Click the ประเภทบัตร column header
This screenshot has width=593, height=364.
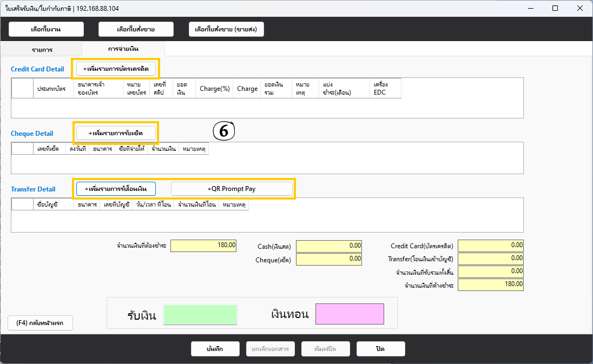pyautogui.click(x=52, y=89)
